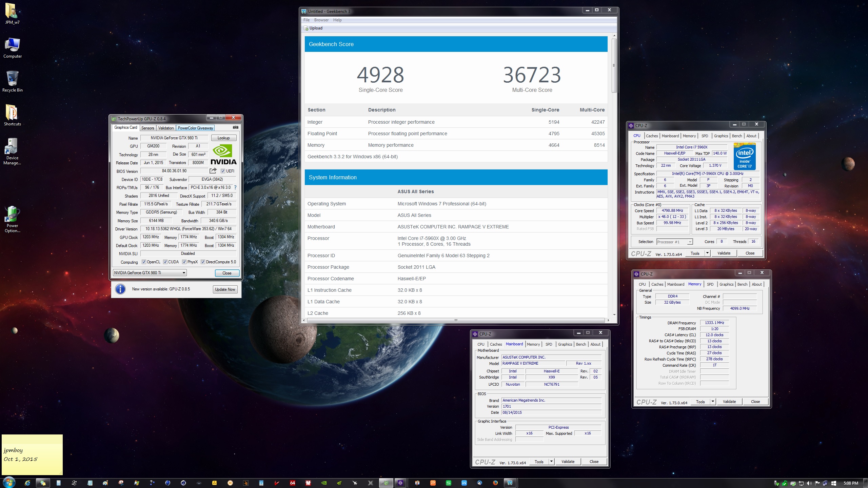Toggle the UEFI checkbox in GPU-Z
Image resolution: width=868 pixels, height=488 pixels.
[223, 171]
